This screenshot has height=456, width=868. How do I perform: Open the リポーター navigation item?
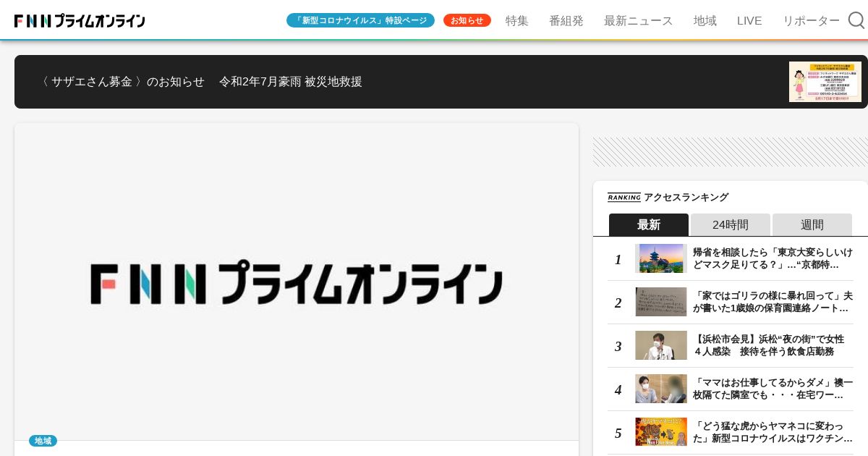click(812, 20)
